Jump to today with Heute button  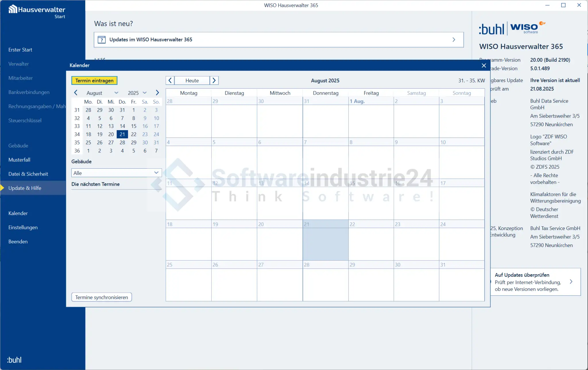click(192, 81)
